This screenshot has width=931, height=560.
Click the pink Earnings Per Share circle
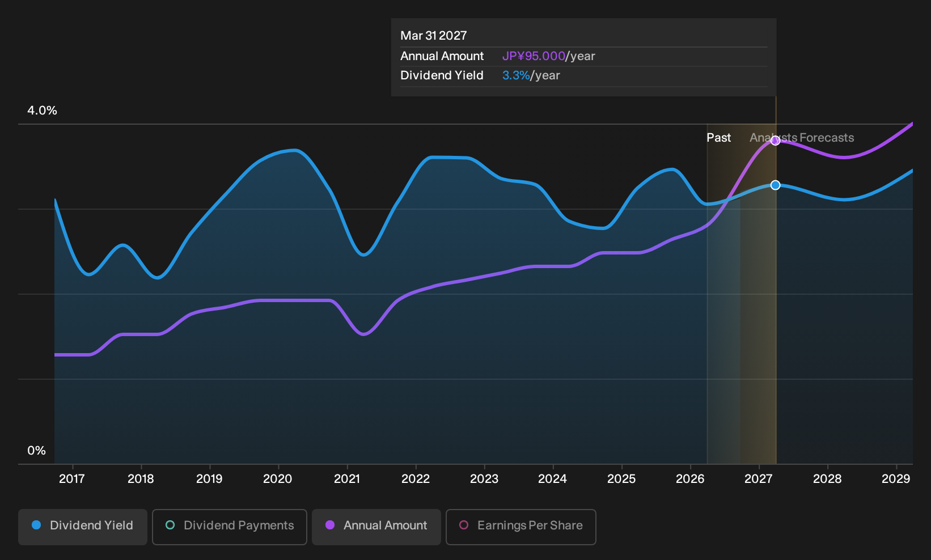[464, 525]
